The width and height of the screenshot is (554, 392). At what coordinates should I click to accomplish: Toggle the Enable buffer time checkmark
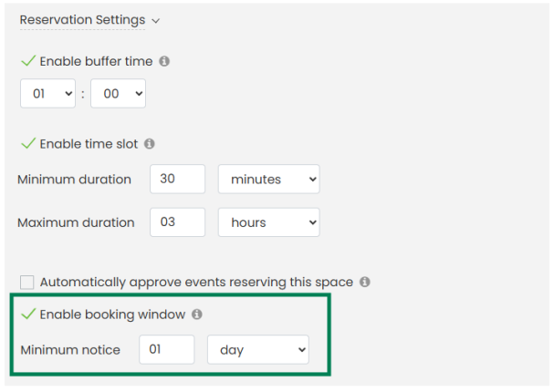tap(27, 62)
